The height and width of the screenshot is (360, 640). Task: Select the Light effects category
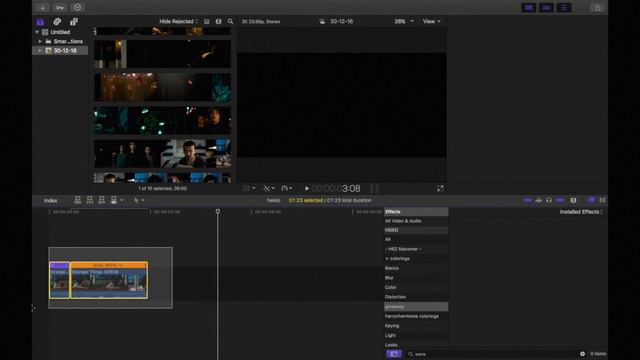[x=416, y=336]
